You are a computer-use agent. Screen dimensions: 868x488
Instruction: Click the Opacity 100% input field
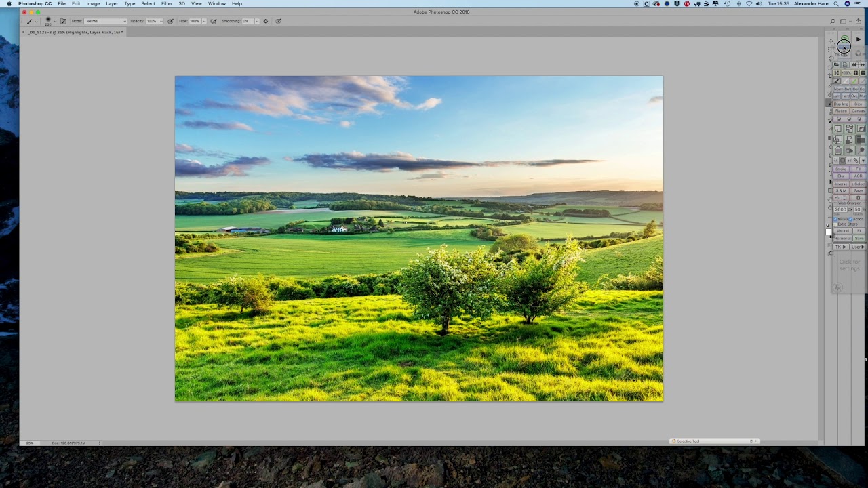tap(152, 21)
